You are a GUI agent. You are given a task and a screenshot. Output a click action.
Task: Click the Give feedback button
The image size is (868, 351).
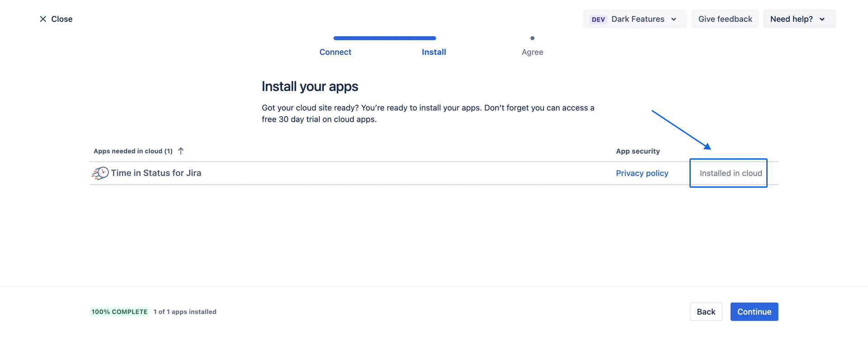[725, 19]
